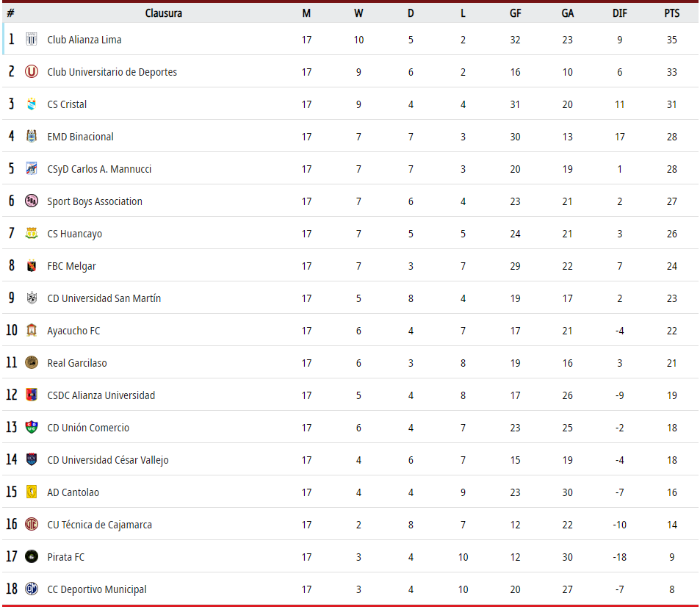The width and height of the screenshot is (700, 607).
Task: Open the Real Garcilaso team page
Action: click(77, 363)
